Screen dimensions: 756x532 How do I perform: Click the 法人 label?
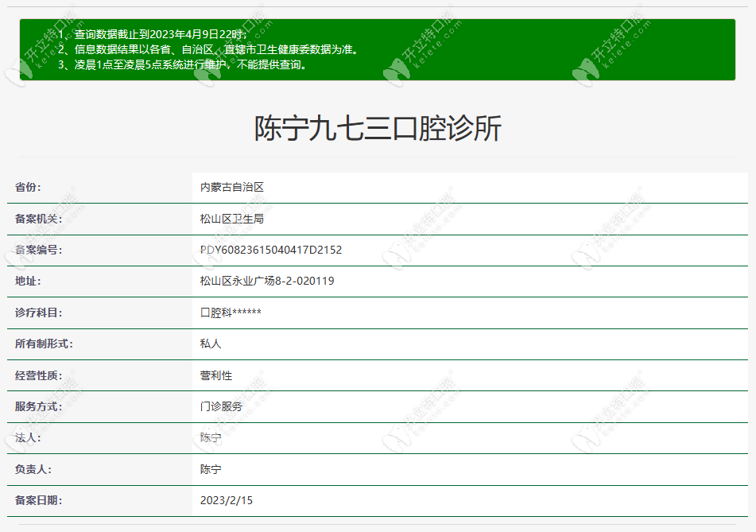pos(28,437)
